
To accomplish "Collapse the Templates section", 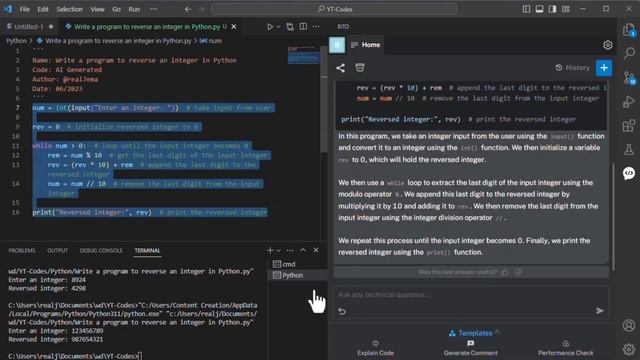I will (x=497, y=332).
